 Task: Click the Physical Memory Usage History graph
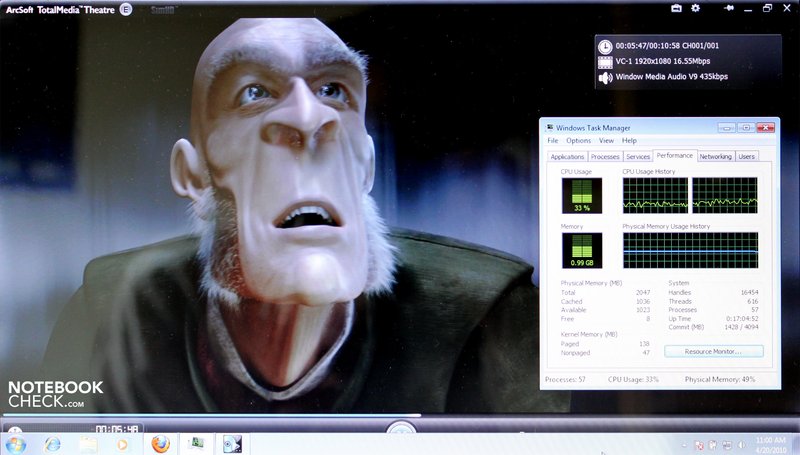(690, 250)
